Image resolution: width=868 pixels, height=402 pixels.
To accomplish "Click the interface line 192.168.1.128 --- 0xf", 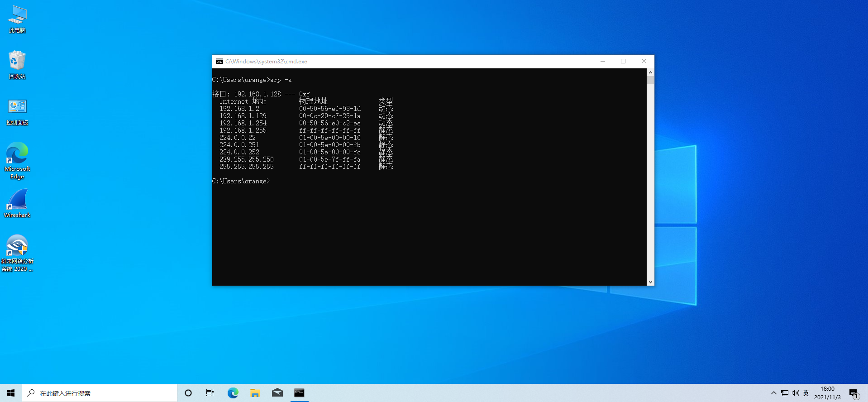I will [x=261, y=94].
